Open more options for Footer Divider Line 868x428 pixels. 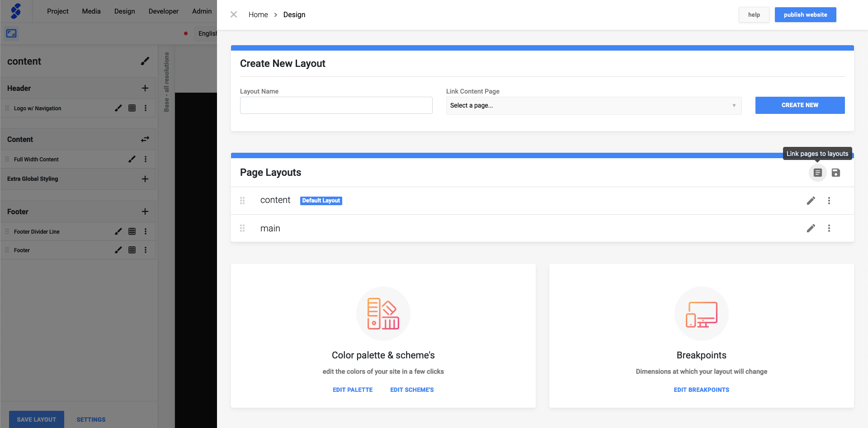(146, 231)
